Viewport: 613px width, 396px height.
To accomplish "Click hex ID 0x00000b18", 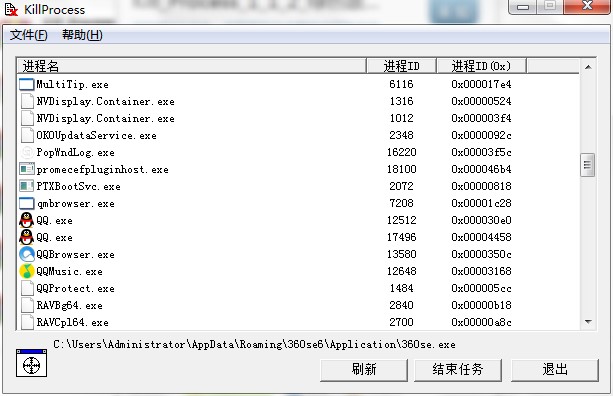I will [481, 305].
